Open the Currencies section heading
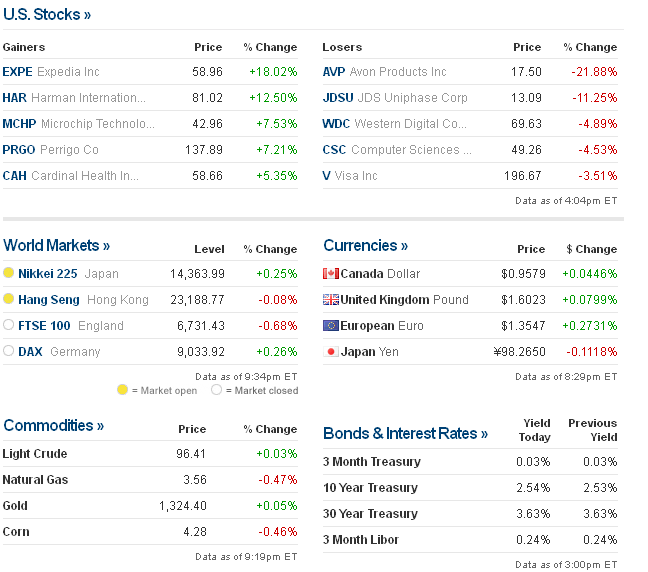 pyautogui.click(x=366, y=245)
